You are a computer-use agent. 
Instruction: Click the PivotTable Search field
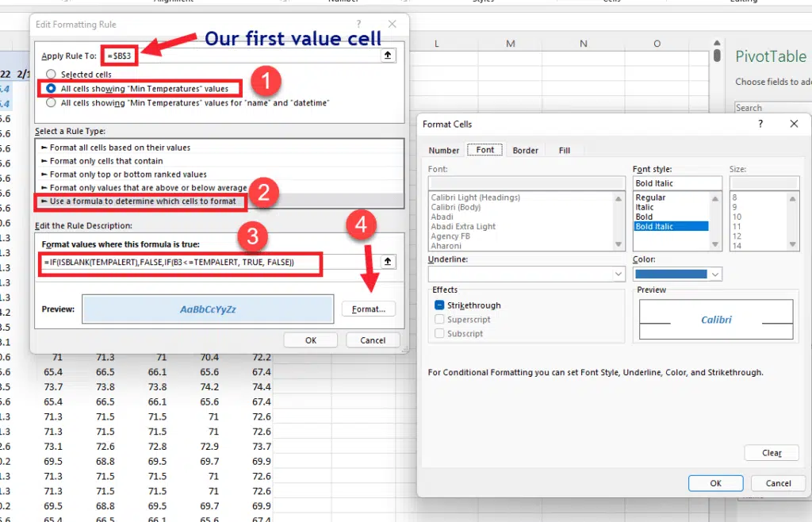point(769,108)
